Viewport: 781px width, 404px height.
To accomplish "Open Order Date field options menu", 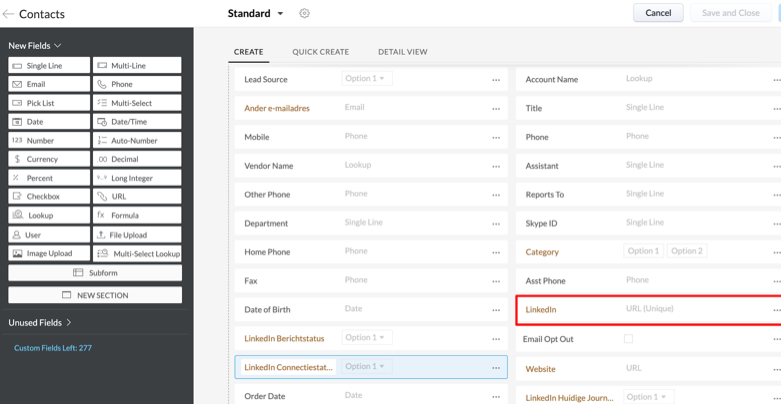I will (x=496, y=397).
